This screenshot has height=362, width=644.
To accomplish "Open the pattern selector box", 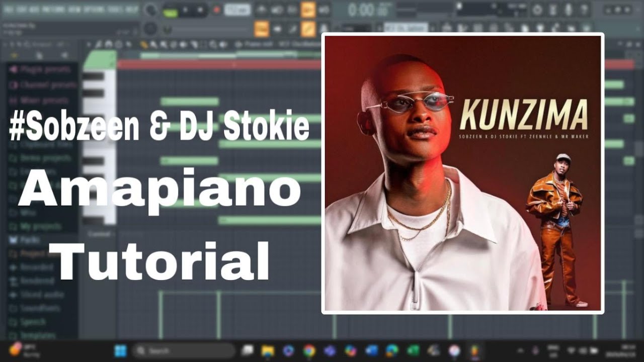I will point(406,28).
